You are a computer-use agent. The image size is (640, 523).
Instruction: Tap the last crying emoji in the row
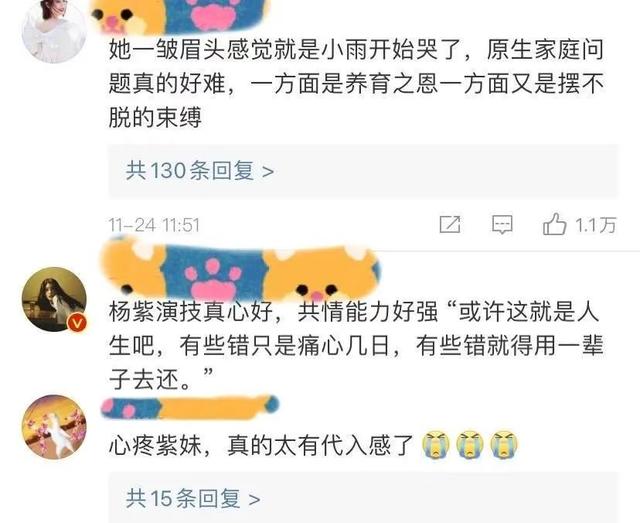click(x=504, y=445)
